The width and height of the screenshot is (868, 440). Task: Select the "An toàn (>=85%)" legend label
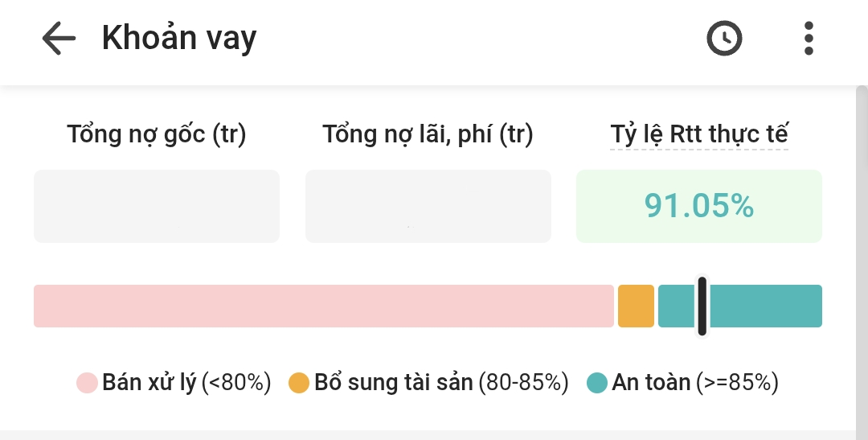pos(695,383)
